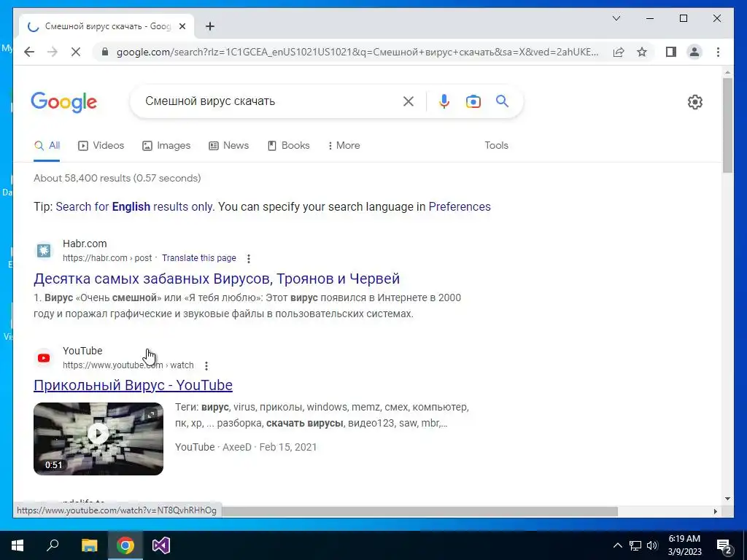Screen dimensions: 747x560
Task: Open the Tools options
Action: (x=496, y=146)
